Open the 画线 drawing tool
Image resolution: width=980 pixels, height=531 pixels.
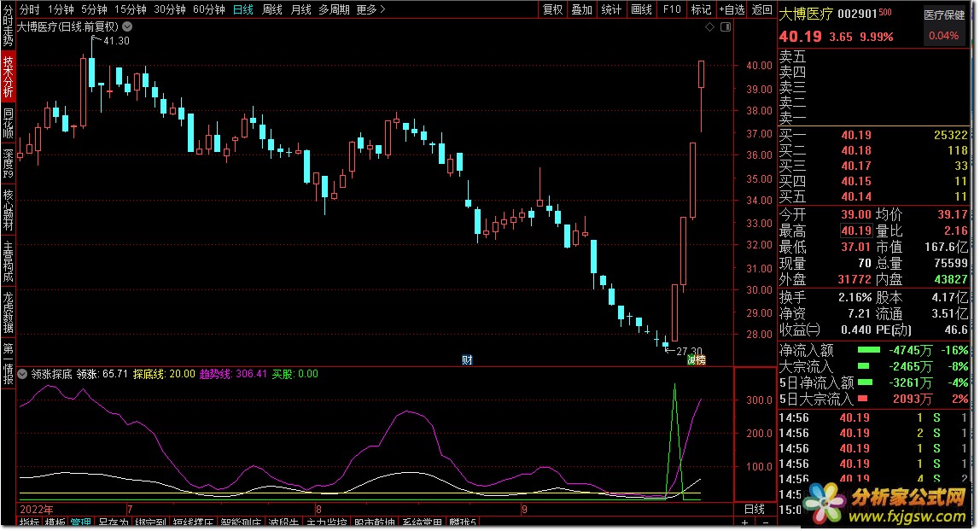(x=641, y=9)
